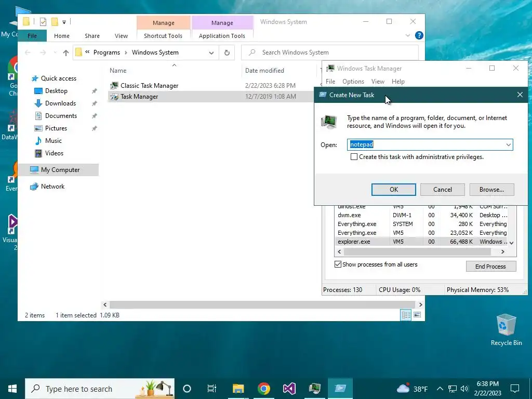Enable Create this task with administrative privileges
This screenshot has height=399, width=532.
(354, 157)
